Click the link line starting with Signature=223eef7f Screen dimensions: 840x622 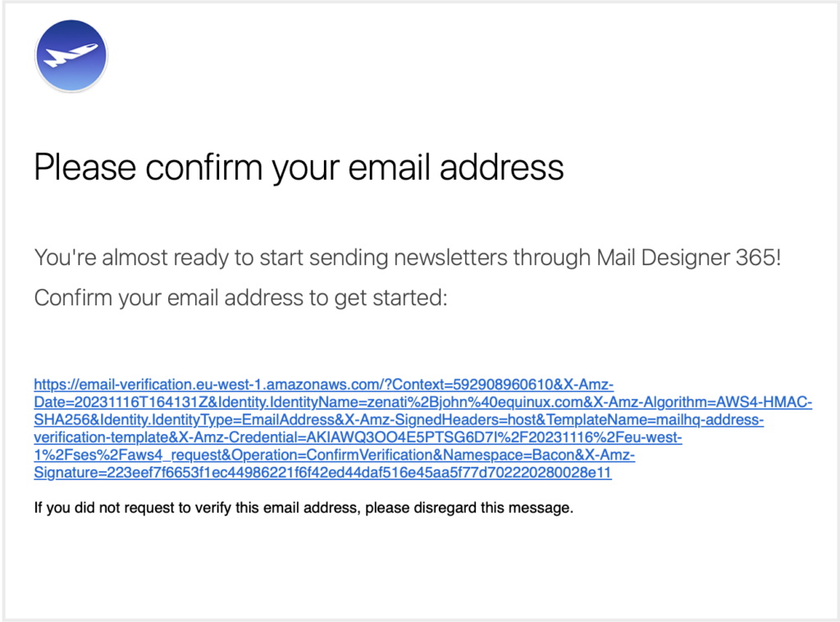pos(322,473)
